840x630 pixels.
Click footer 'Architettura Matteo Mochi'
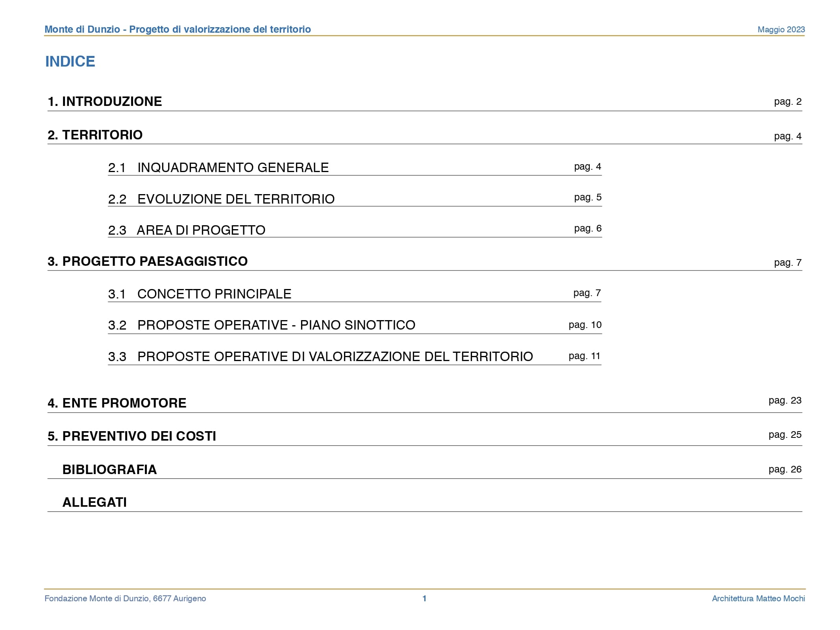(x=758, y=598)
